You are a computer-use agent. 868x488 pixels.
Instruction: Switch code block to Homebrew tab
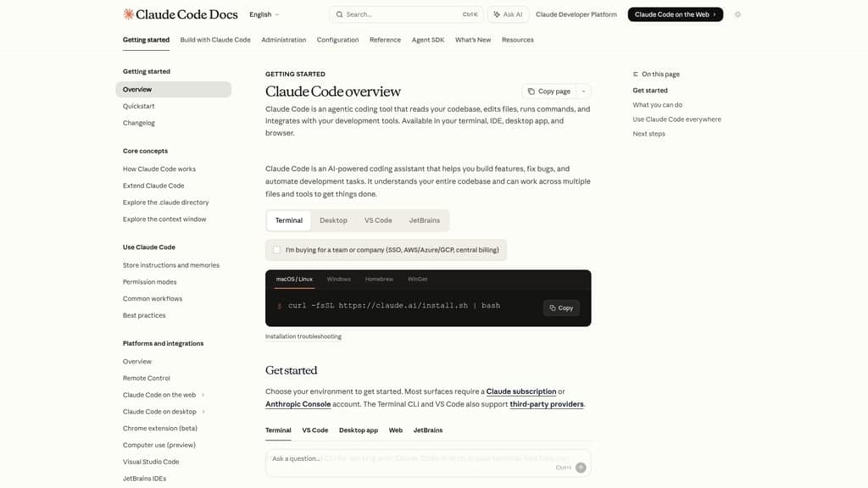click(x=379, y=280)
